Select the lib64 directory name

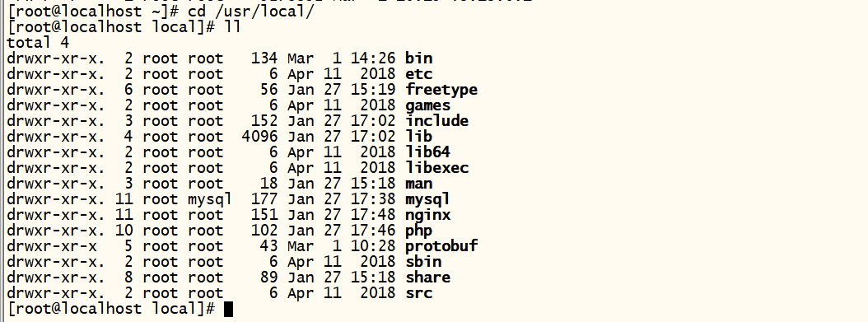pos(428,152)
